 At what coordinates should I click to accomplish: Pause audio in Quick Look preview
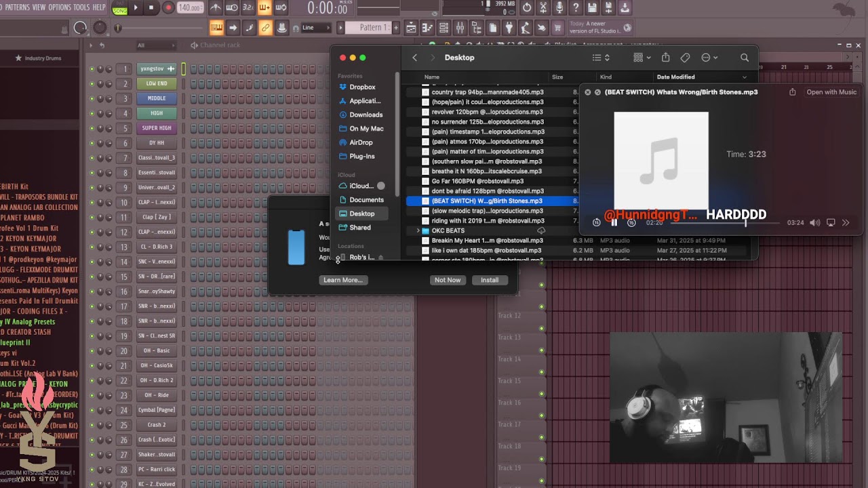tap(614, 222)
